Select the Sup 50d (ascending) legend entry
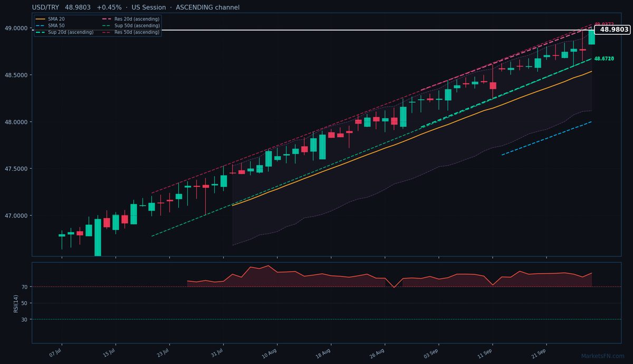633x364 pixels. pos(130,25)
